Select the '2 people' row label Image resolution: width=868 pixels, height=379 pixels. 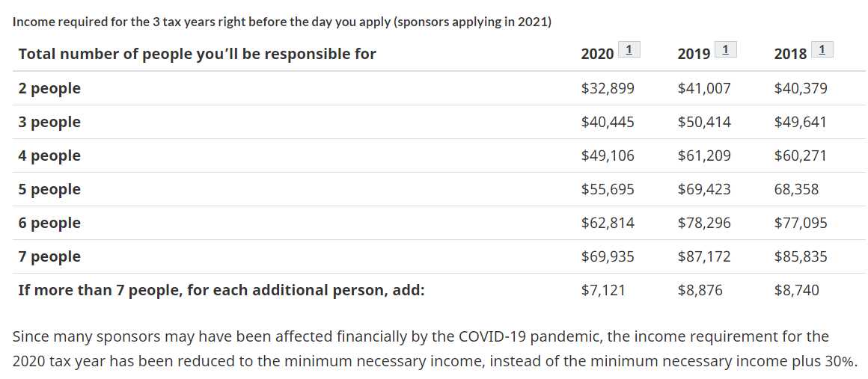coord(49,88)
